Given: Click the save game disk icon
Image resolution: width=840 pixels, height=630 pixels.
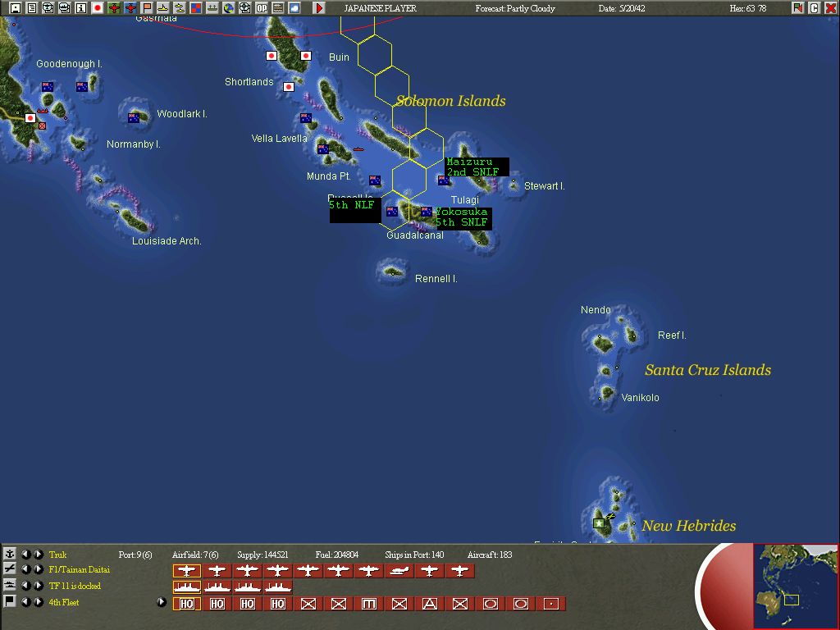Looking at the screenshot, I should [x=16, y=8].
